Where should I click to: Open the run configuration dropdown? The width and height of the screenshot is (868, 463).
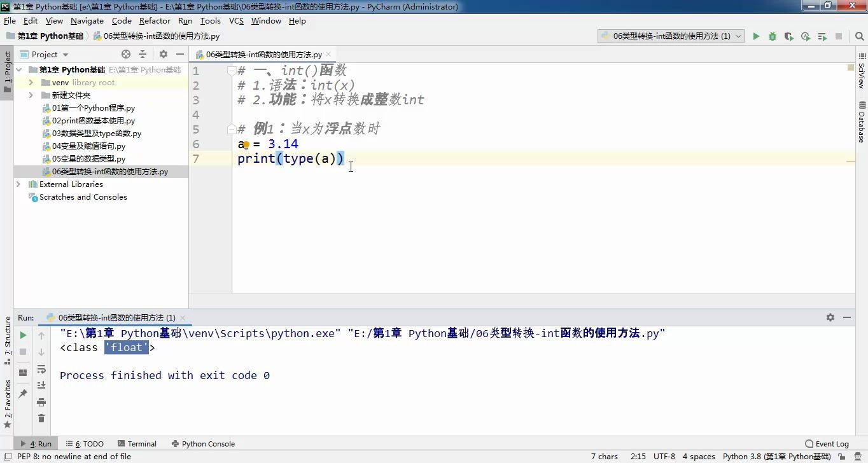coord(671,36)
